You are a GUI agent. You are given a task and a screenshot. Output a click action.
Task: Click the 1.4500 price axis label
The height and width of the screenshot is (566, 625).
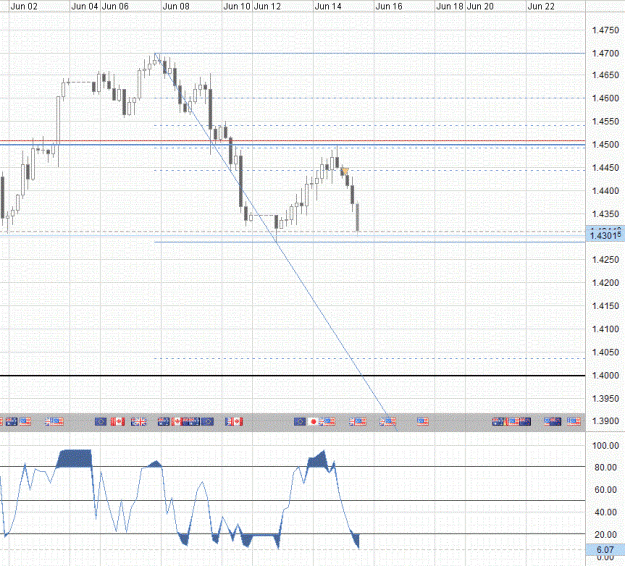coord(605,145)
